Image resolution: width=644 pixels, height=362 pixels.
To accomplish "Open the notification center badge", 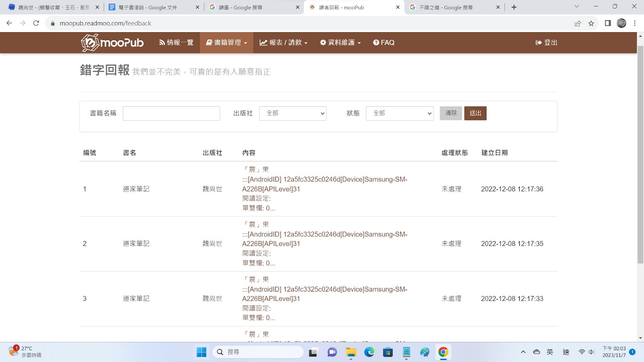I will point(632,352).
